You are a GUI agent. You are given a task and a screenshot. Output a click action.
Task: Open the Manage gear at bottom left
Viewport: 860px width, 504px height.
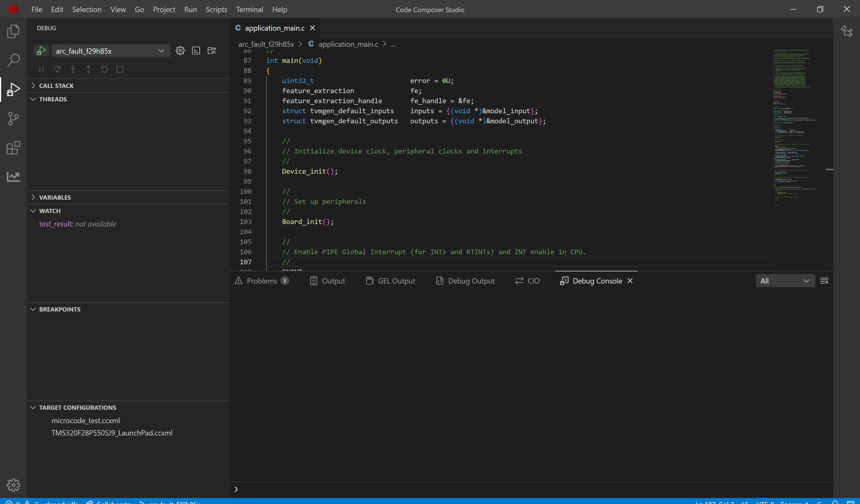(x=13, y=485)
